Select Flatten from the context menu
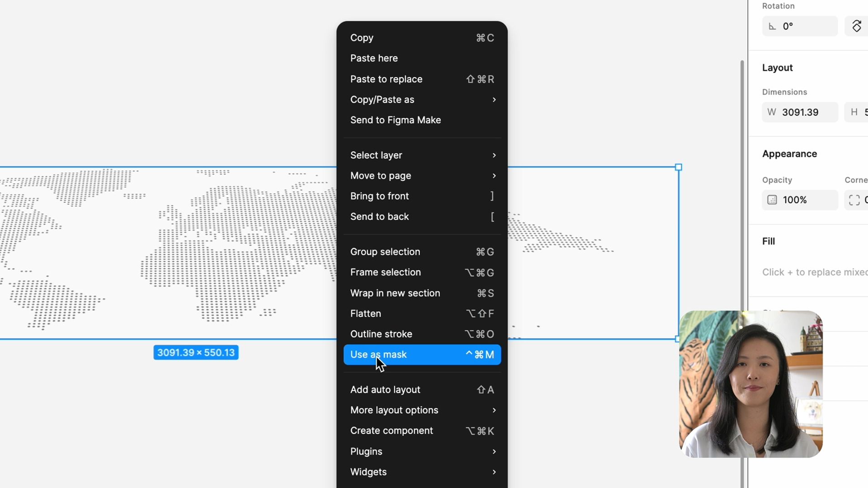Viewport: 868px width, 488px height. (422, 314)
